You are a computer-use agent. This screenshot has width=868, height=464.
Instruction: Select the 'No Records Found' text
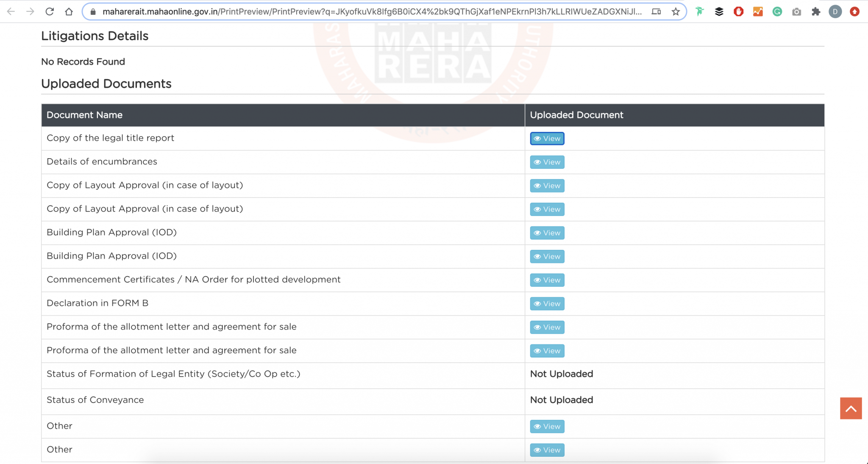[83, 62]
